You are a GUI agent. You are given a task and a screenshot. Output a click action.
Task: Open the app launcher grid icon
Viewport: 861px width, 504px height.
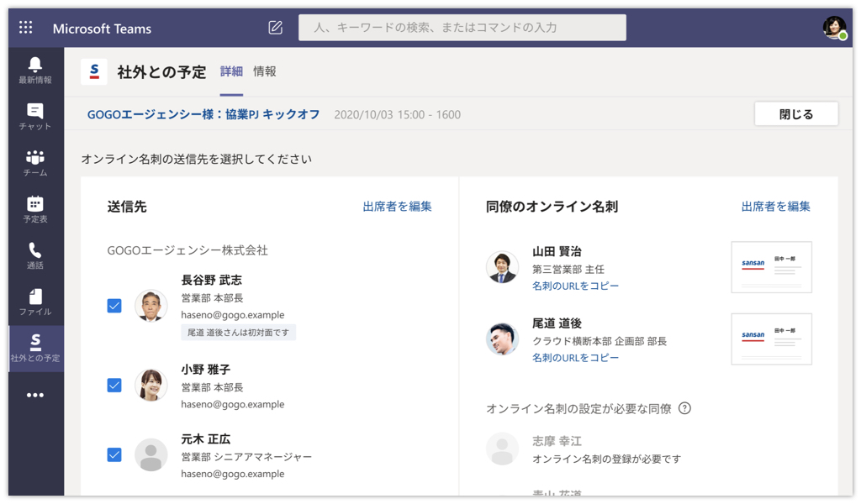pos(26,28)
